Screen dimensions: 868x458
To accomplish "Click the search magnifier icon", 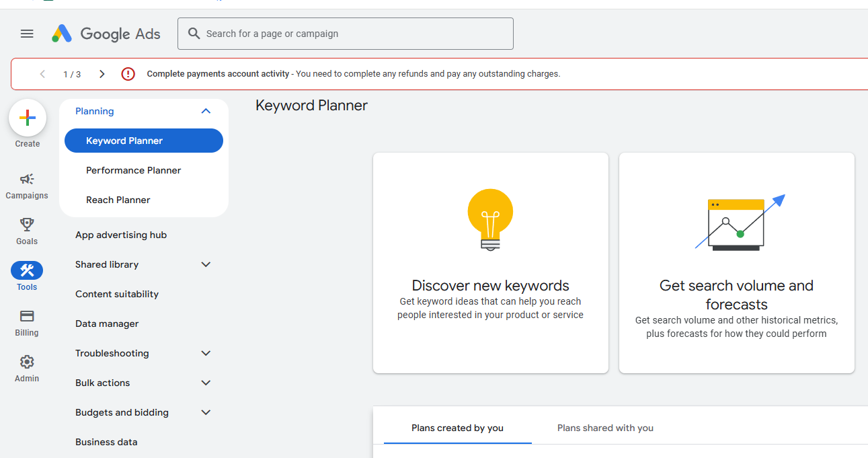I will pos(194,34).
